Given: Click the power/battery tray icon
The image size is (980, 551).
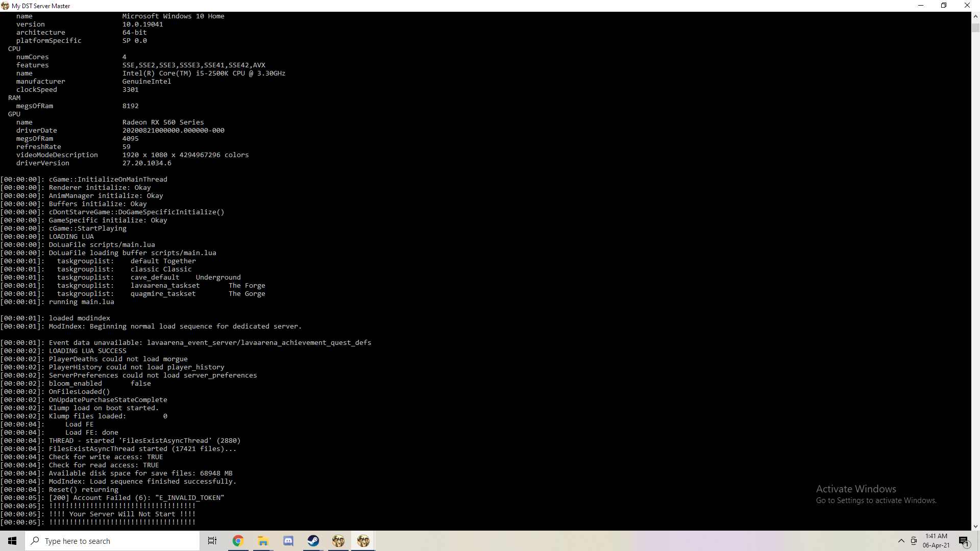Looking at the screenshot, I should tap(914, 541).
